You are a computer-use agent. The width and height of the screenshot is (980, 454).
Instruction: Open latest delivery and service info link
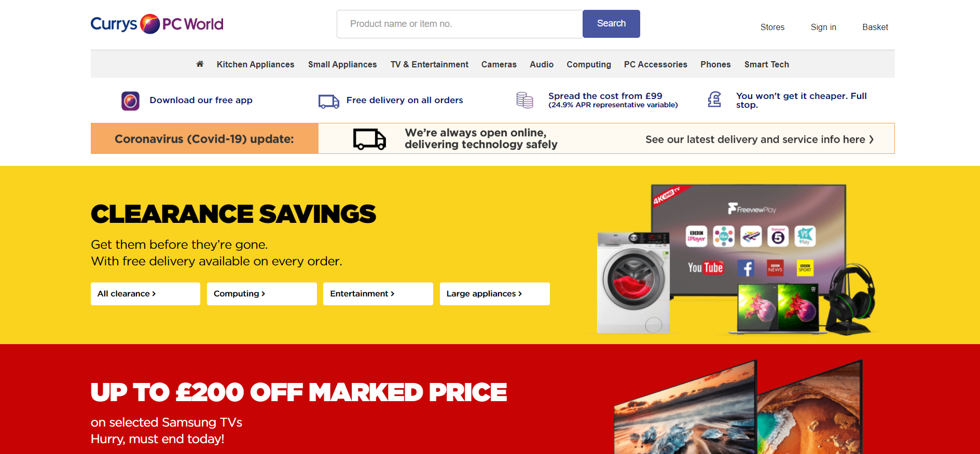[x=760, y=139]
